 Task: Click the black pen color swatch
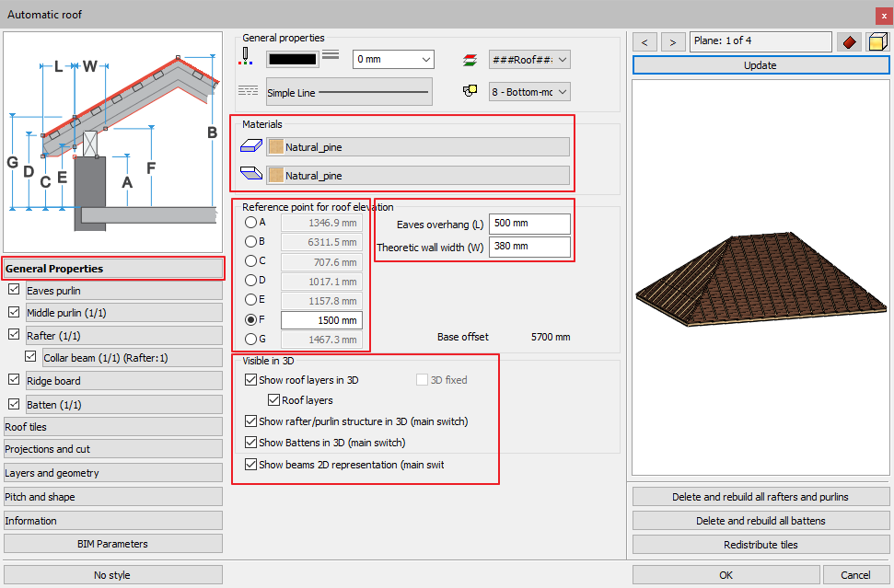click(x=293, y=59)
